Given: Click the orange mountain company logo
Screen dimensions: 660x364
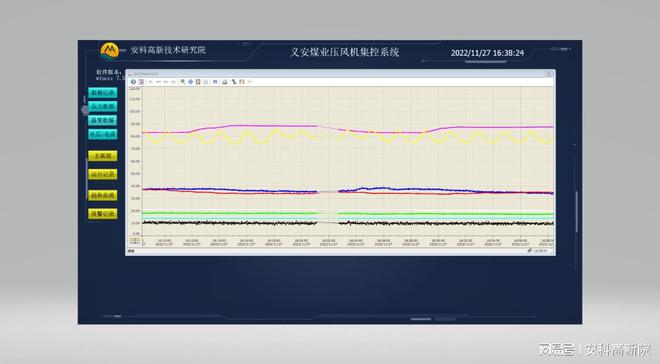Looking at the screenshot, I should pyautogui.click(x=110, y=50).
